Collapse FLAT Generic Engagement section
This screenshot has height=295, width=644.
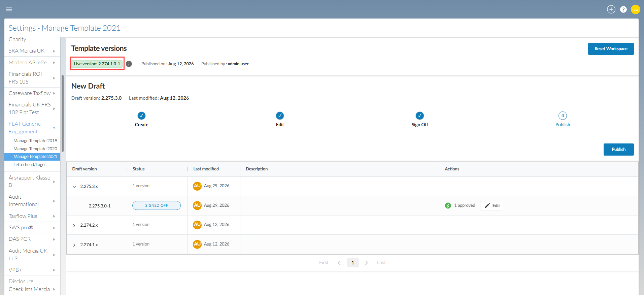[x=54, y=128]
